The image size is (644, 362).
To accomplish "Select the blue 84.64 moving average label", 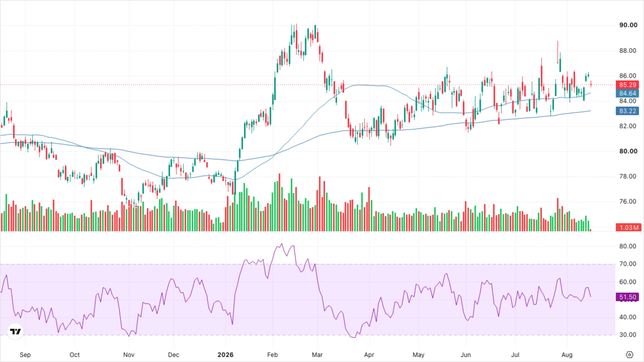I will click(x=628, y=94).
